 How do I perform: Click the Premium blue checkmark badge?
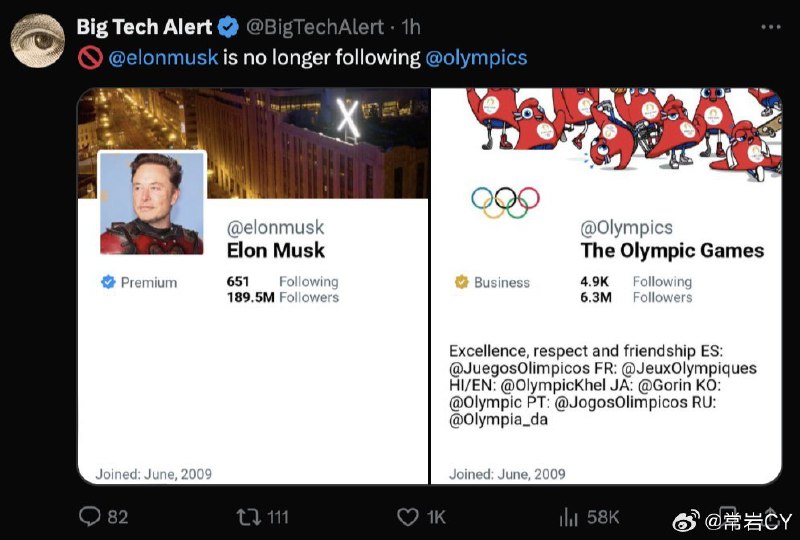(108, 282)
